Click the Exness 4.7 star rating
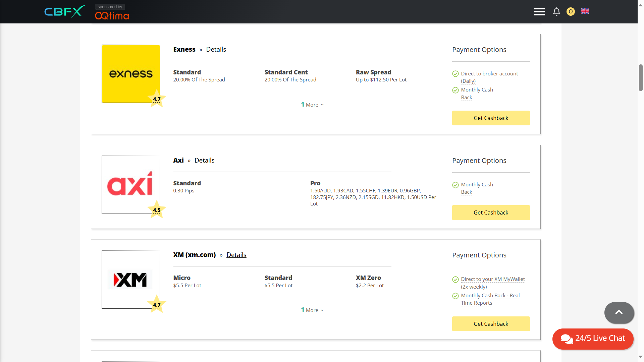Image resolution: width=644 pixels, height=362 pixels. 157,99
